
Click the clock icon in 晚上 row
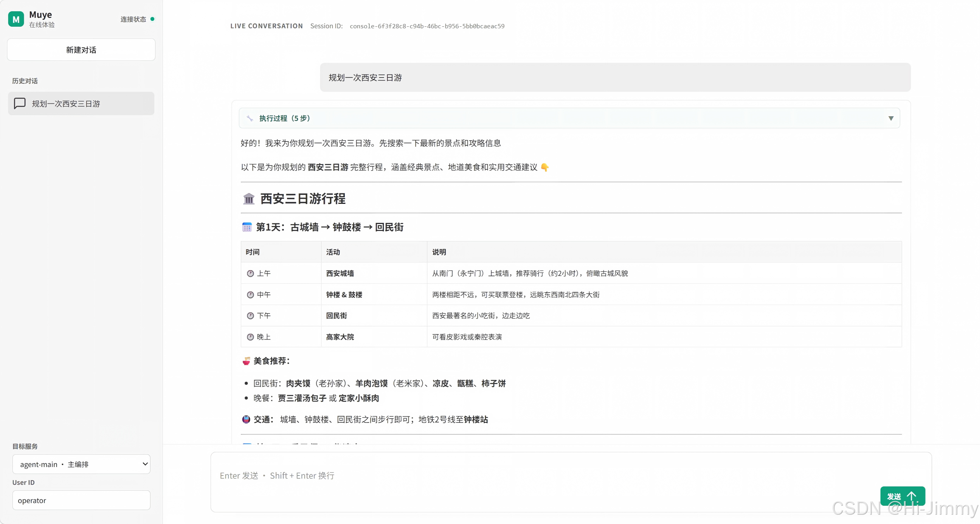pos(250,337)
